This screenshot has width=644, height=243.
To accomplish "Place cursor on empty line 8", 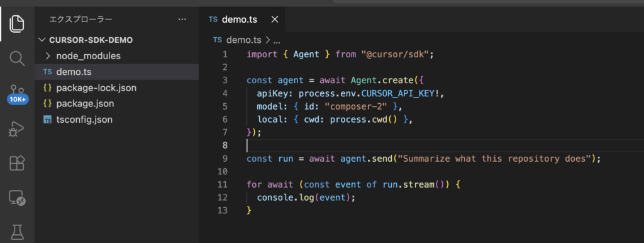I will [x=445, y=145].
